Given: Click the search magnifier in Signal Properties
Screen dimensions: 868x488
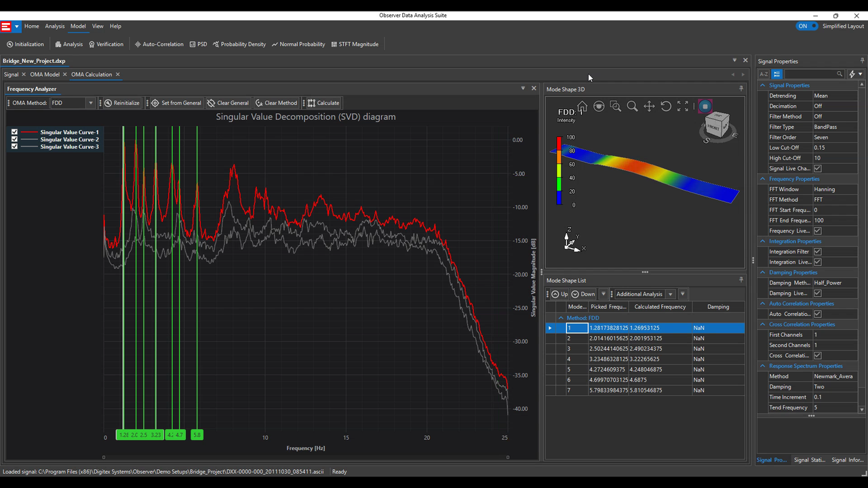Looking at the screenshot, I should click(x=840, y=74).
